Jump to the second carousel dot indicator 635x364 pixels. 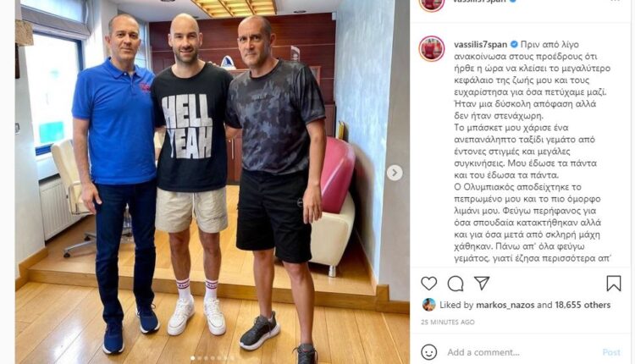coord(199,358)
